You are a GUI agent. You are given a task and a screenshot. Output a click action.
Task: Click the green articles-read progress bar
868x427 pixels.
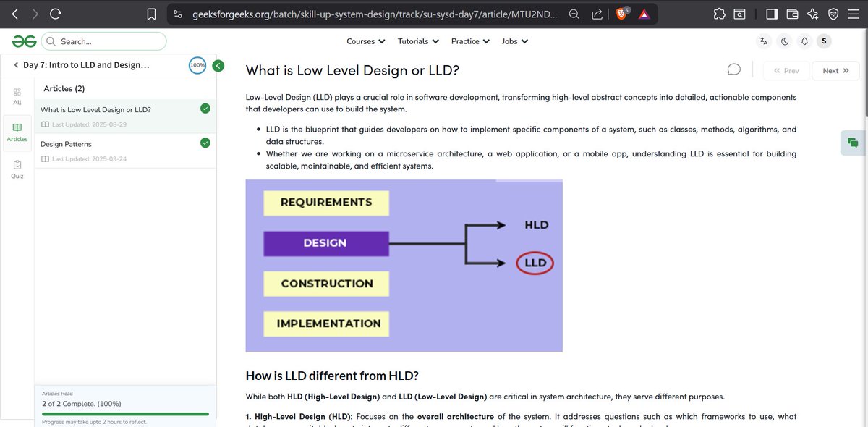pyautogui.click(x=125, y=414)
